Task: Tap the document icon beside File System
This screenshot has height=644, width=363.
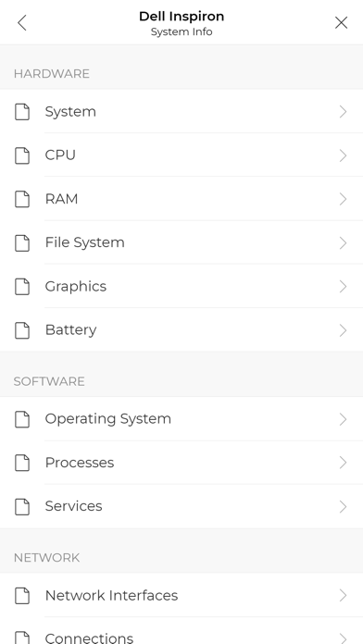Action: pos(22,242)
